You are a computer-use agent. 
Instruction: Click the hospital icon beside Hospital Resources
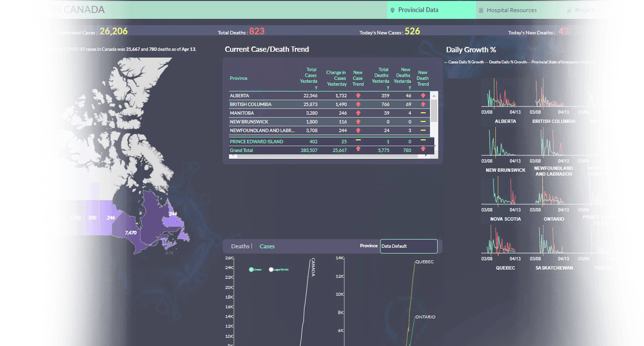coord(481,10)
